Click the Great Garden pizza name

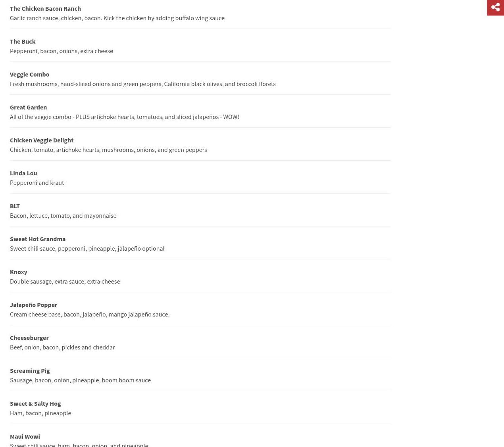click(28, 107)
